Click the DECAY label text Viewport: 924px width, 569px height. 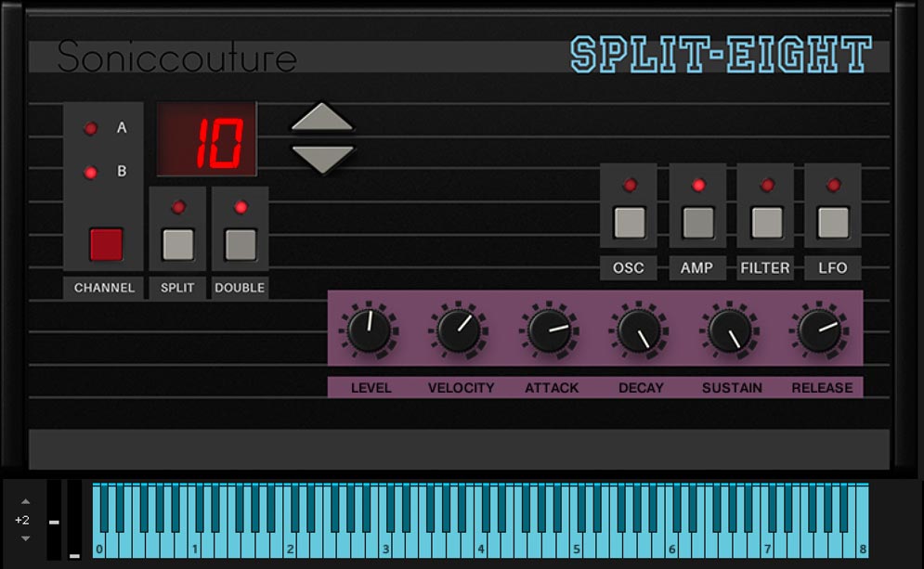pyautogui.click(x=641, y=388)
